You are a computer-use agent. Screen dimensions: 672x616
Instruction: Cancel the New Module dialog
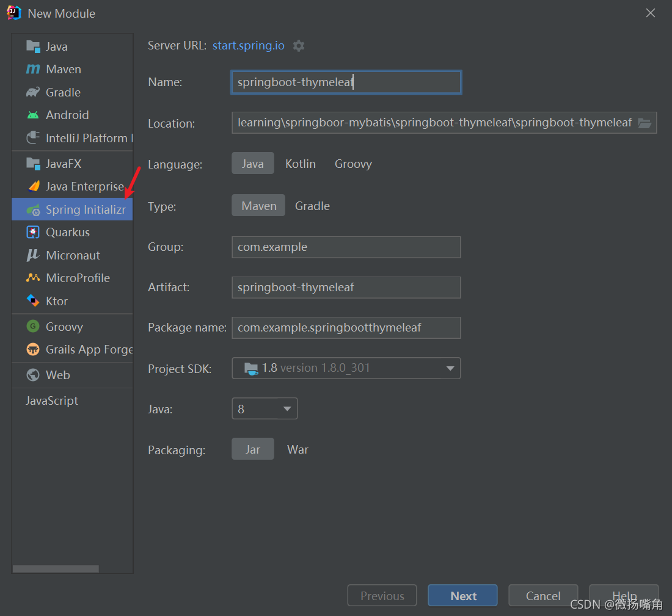click(543, 595)
